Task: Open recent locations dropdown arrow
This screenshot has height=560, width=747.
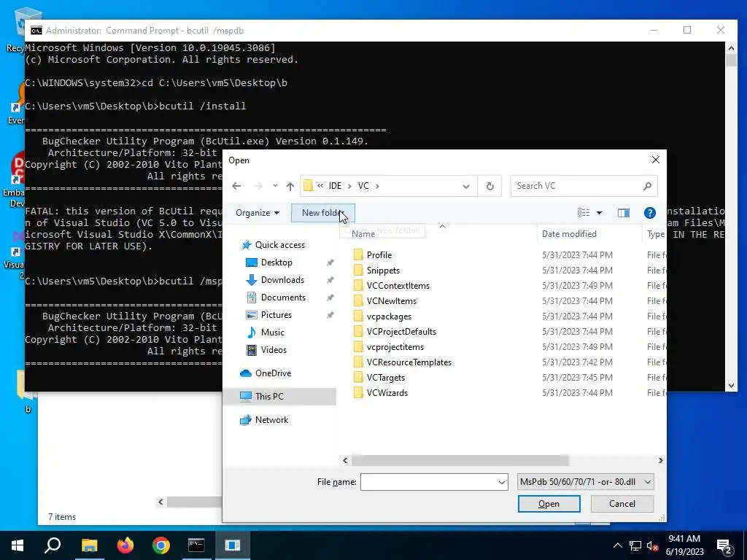Action: pos(275,186)
